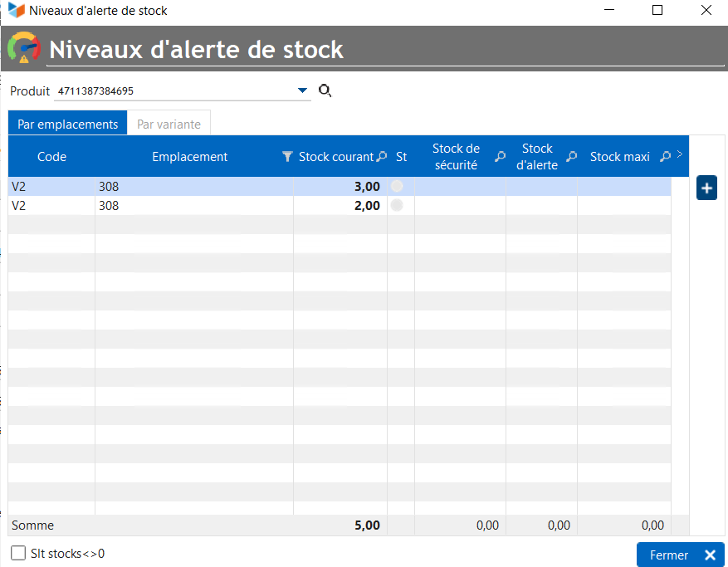This screenshot has height=567, width=728.
Task: Open search on Stock de sécurité column
Action: 500,156
